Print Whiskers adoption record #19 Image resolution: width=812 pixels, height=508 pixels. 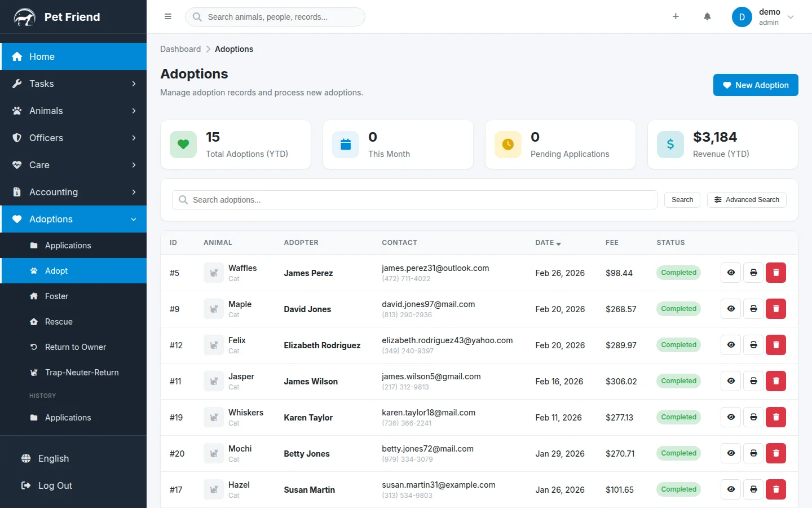tap(753, 417)
